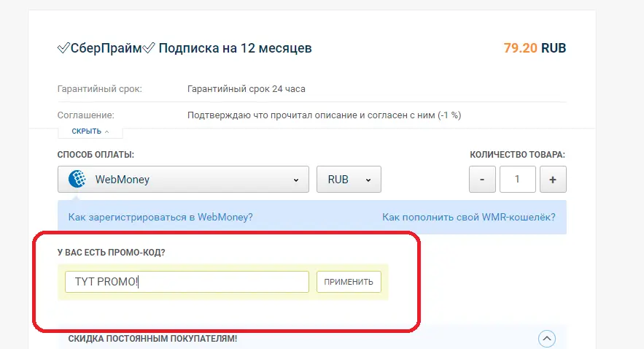Click the Соглашение: row label
Screen dimensions: 644x349
pyautogui.click(x=86, y=115)
